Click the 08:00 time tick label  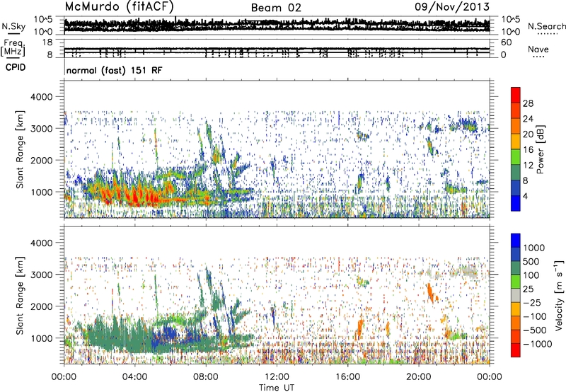pos(205,377)
